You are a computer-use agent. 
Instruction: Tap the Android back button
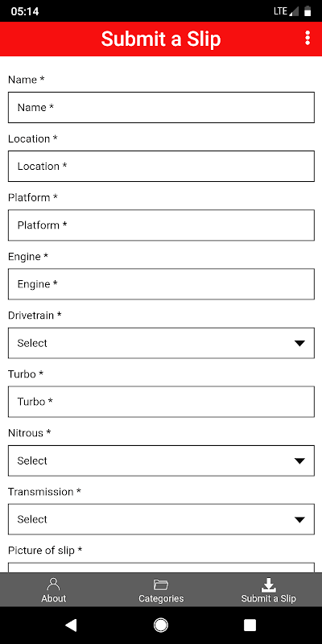[x=71, y=625]
